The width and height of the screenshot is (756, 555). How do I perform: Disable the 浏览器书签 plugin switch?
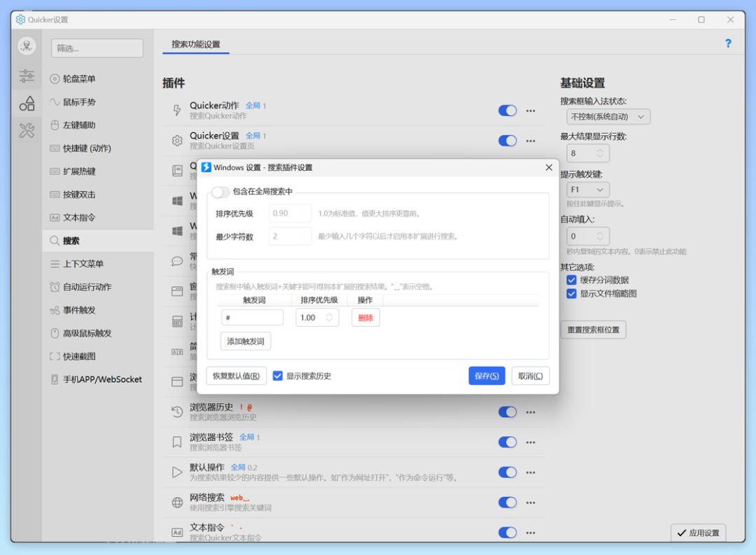coord(507,442)
